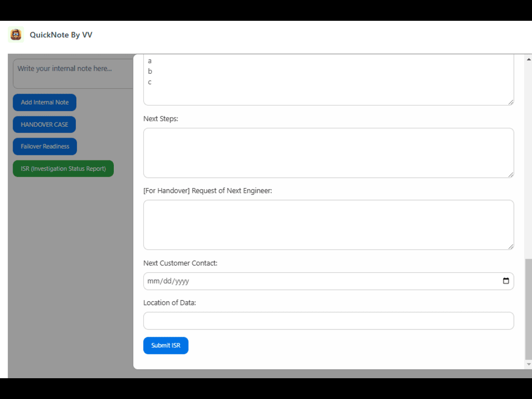This screenshot has width=532, height=399.
Task: Click the QuickNote By VV title text
Action: click(x=61, y=35)
